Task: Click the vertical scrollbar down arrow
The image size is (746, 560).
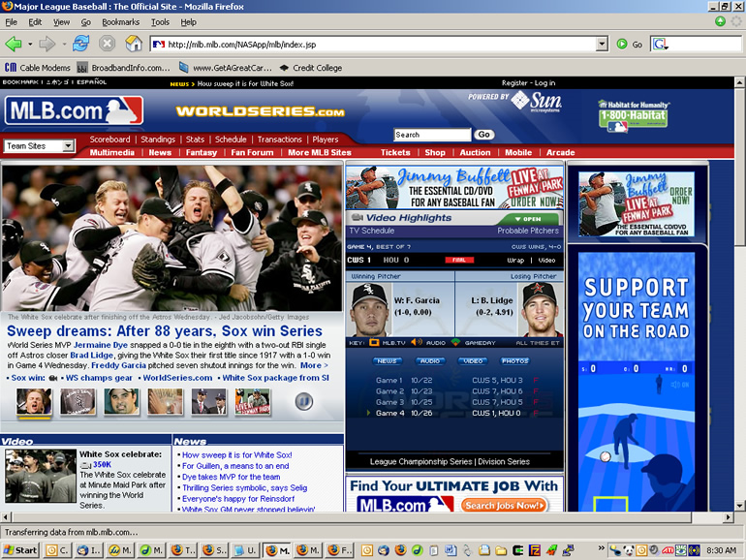Action: 739,506
